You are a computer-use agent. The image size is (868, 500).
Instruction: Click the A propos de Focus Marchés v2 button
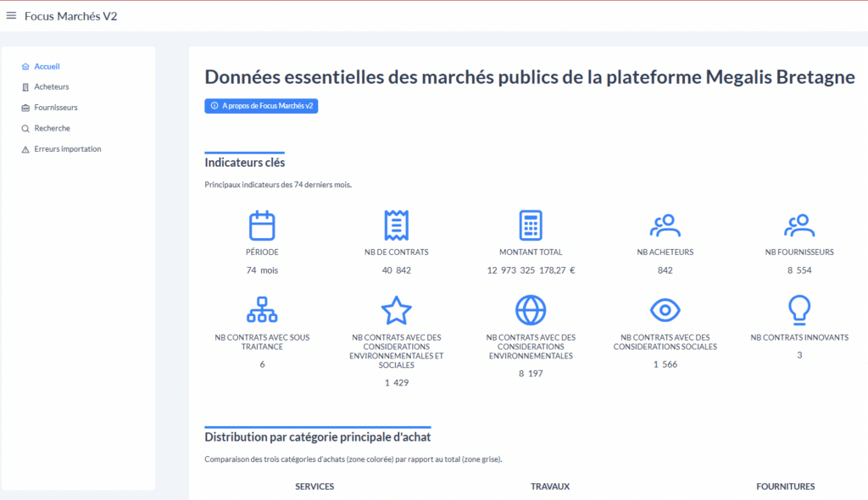261,106
